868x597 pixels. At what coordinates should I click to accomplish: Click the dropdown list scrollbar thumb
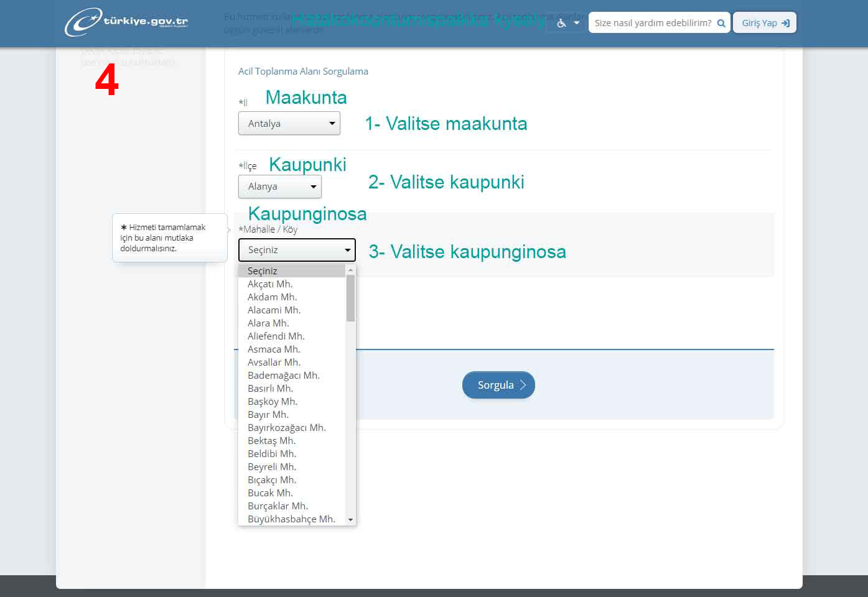pyautogui.click(x=351, y=298)
